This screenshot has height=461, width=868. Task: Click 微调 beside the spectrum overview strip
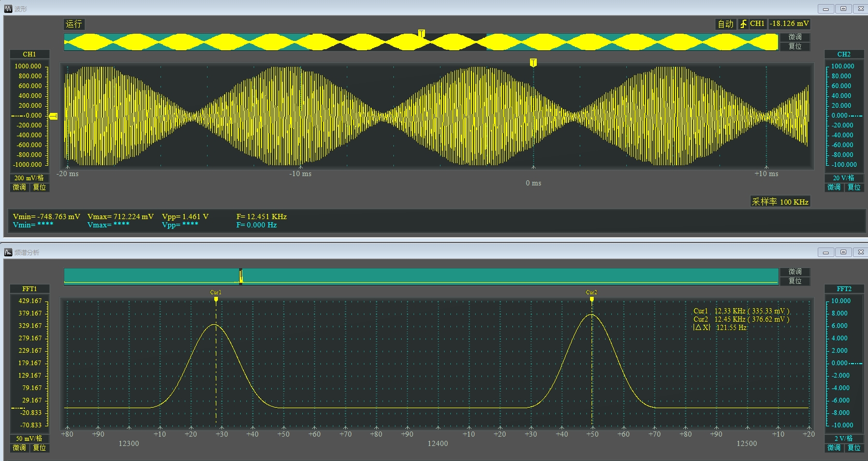(795, 272)
